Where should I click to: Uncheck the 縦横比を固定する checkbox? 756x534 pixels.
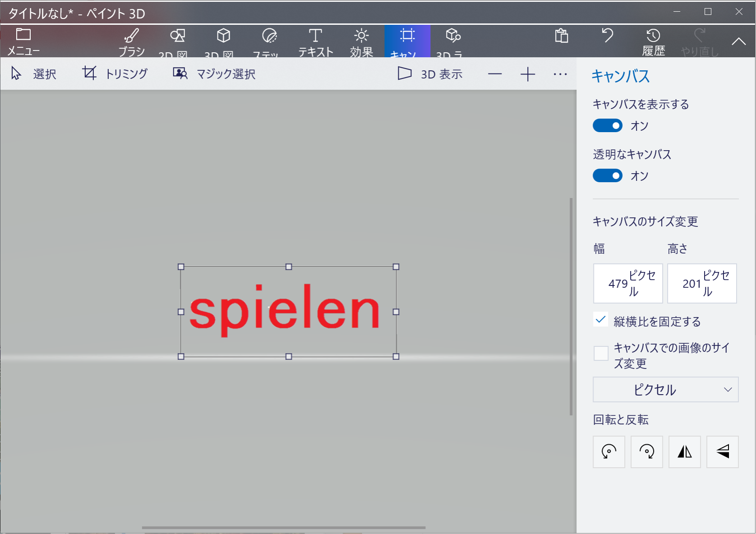pos(601,320)
